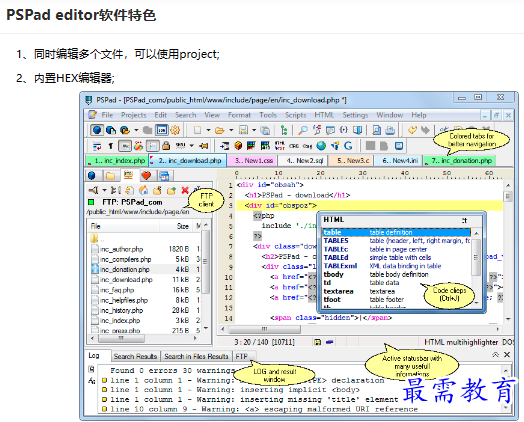Image resolution: width=524 pixels, height=422 pixels.
Task: Click the Google search G icon
Action: pyautogui.click(x=348, y=146)
